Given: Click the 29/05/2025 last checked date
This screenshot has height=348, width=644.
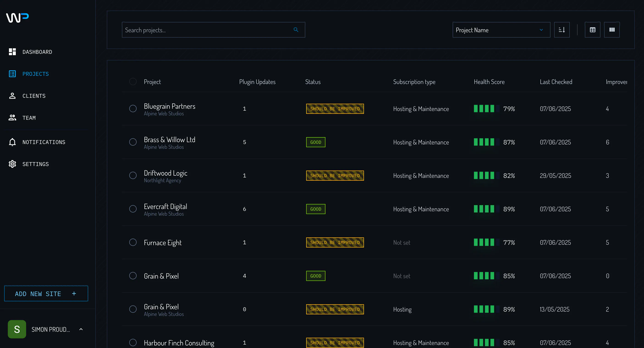Looking at the screenshot, I should click(556, 176).
